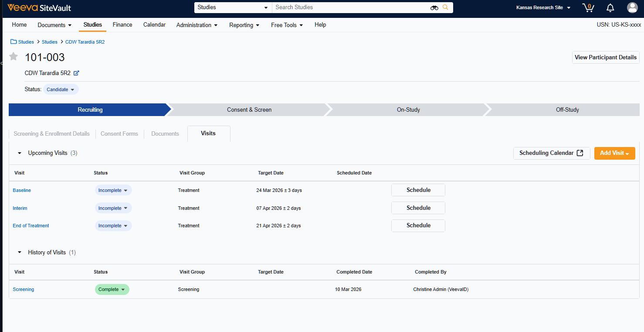Click the binoculars advanced search icon
The width and height of the screenshot is (644, 332).
pos(434,7)
